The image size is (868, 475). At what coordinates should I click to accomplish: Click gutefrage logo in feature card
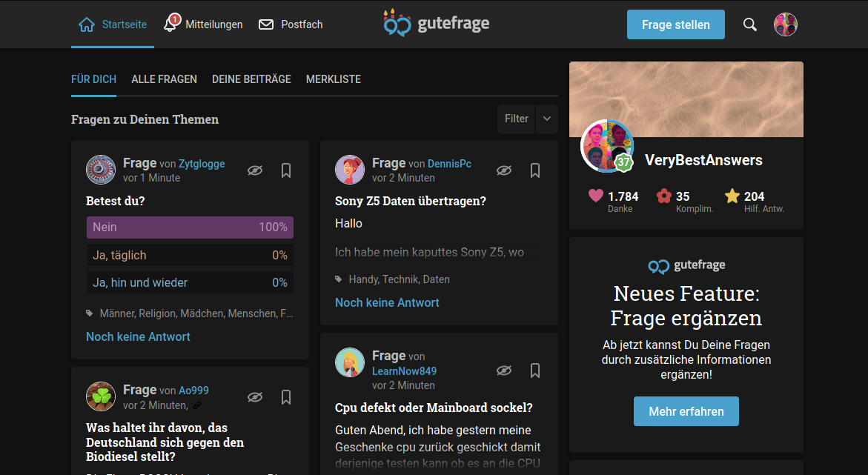(x=686, y=266)
